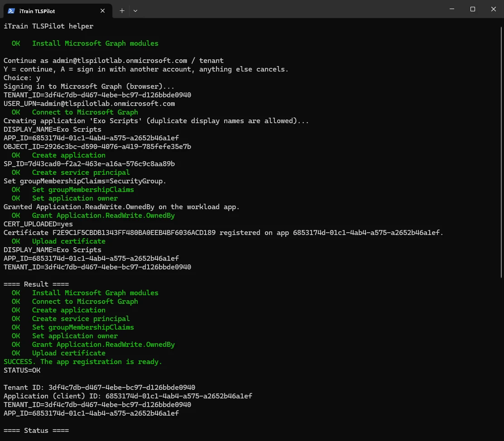Click 'Signing in to Microsoft Graph (browser)...' line

click(x=89, y=86)
